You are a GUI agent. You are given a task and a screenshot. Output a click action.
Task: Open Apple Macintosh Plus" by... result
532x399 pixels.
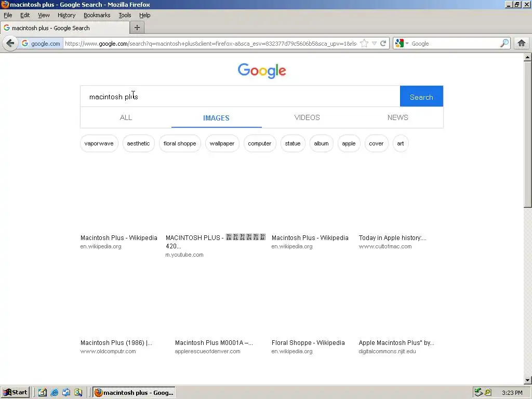[396, 343]
